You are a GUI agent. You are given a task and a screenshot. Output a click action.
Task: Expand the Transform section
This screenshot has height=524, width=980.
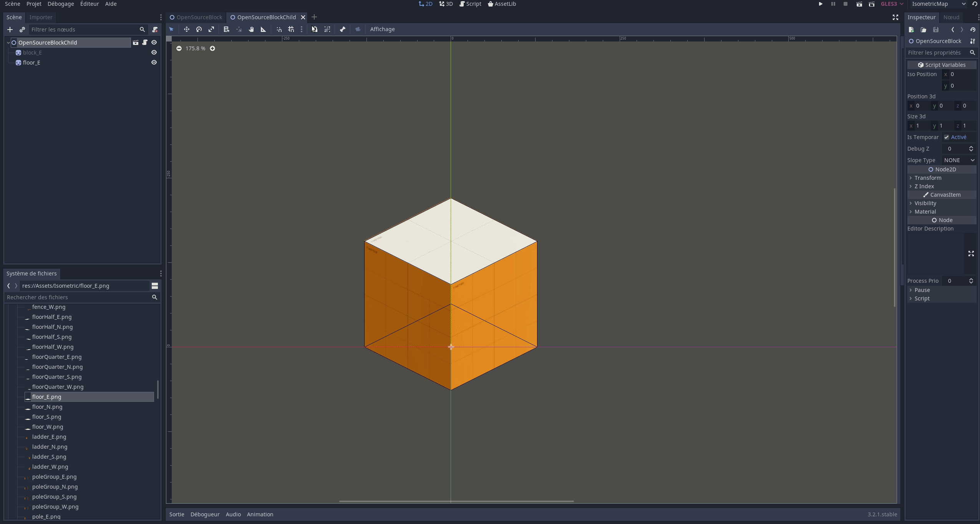927,178
